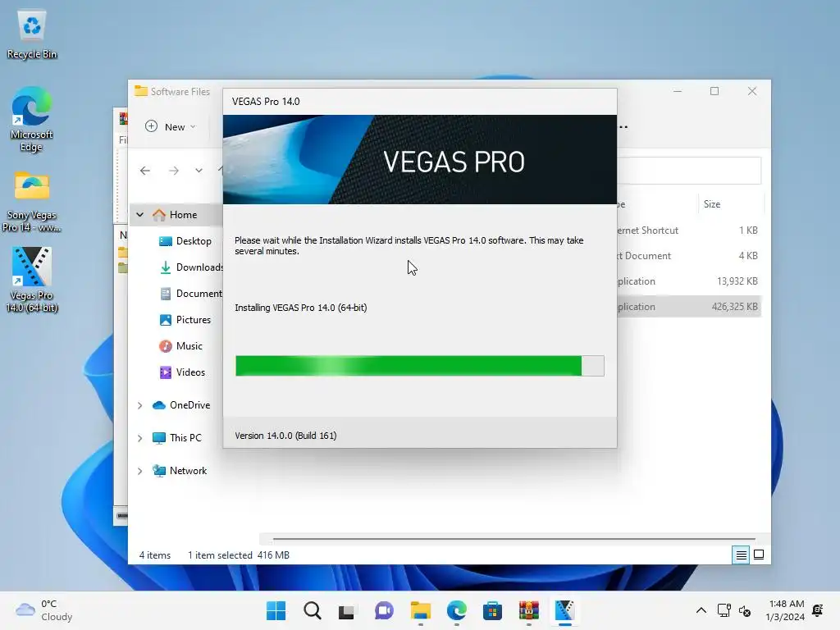The height and width of the screenshot is (630, 840).
Task: Click the Software Files window title
Action: (180, 92)
